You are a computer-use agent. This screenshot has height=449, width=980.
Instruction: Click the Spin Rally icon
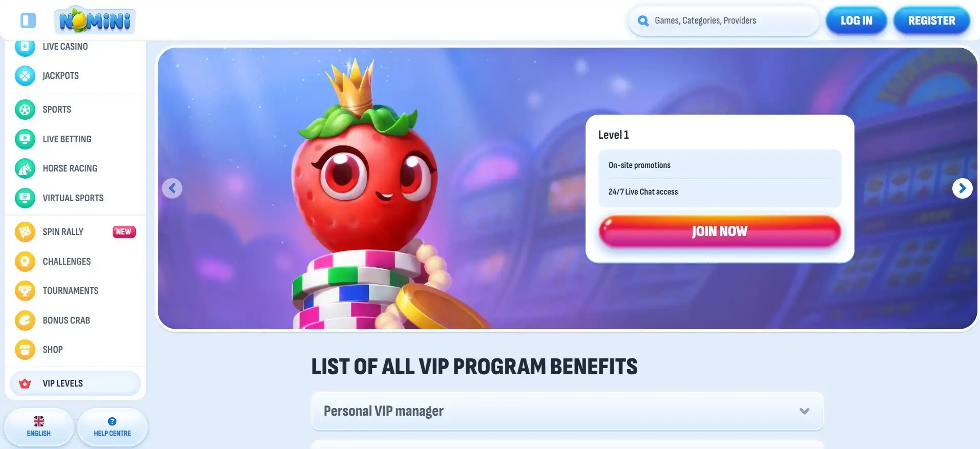tap(25, 232)
